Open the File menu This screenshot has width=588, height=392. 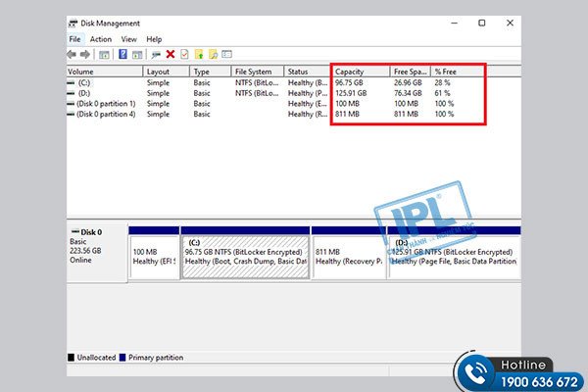click(74, 39)
